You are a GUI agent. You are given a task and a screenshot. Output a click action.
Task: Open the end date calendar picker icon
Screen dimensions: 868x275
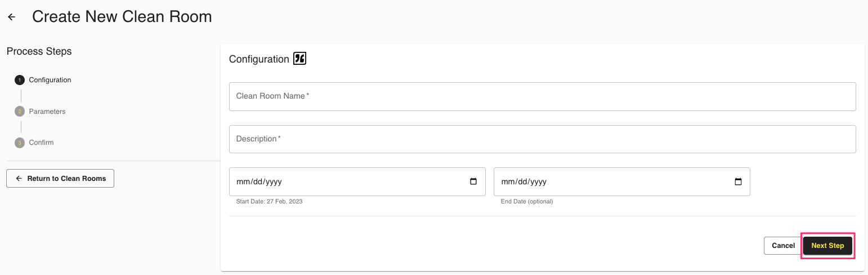point(738,181)
